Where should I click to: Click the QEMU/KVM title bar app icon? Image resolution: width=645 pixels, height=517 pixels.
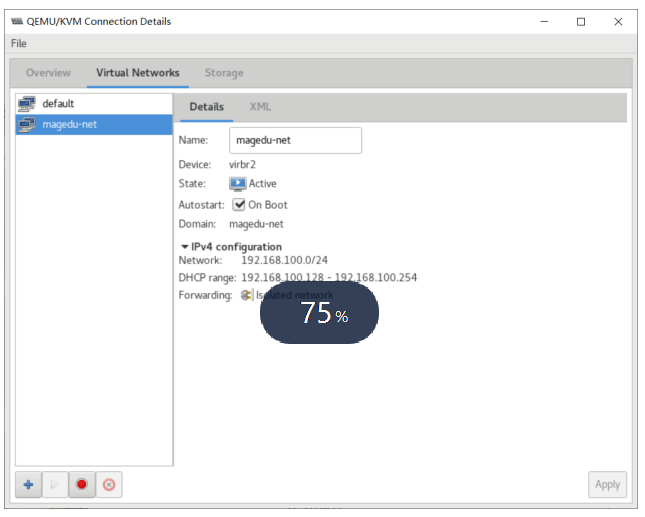coord(17,21)
